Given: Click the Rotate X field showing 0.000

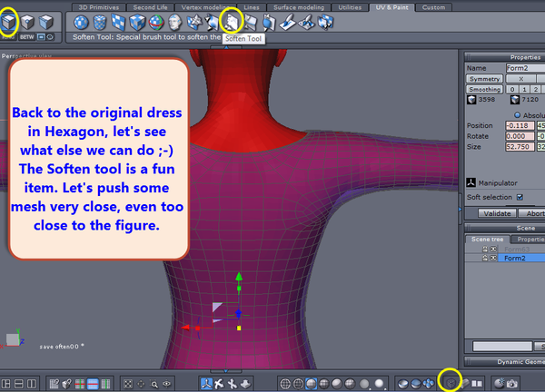Looking at the screenshot, I should [x=520, y=136].
